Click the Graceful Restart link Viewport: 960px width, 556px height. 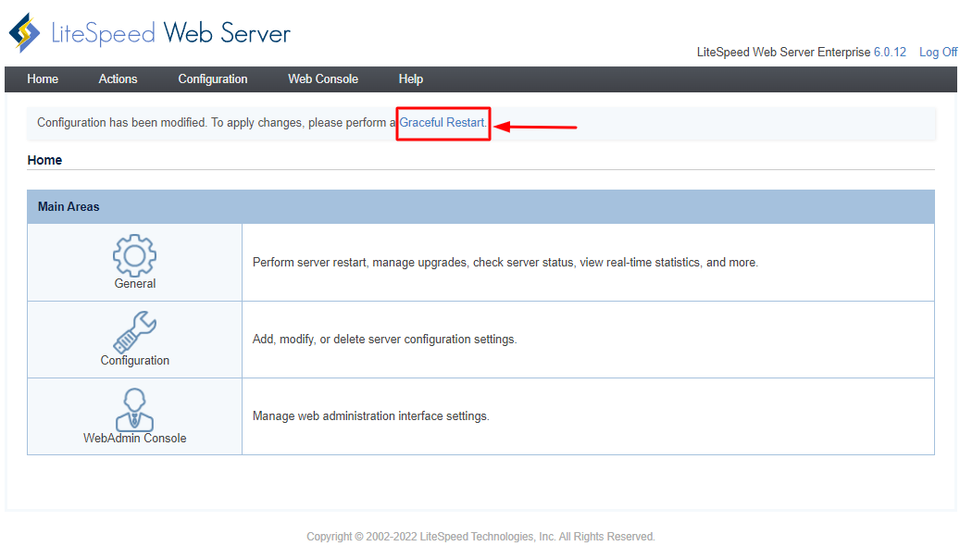point(442,123)
